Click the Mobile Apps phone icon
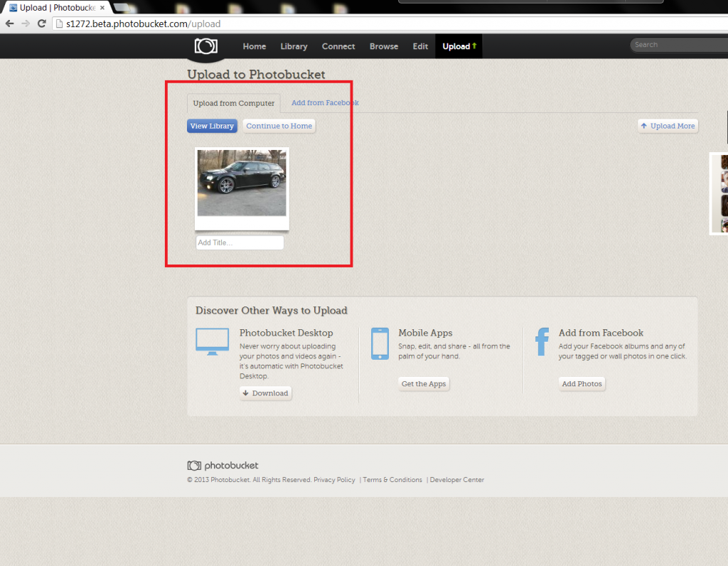This screenshot has height=566, width=728. (380, 343)
